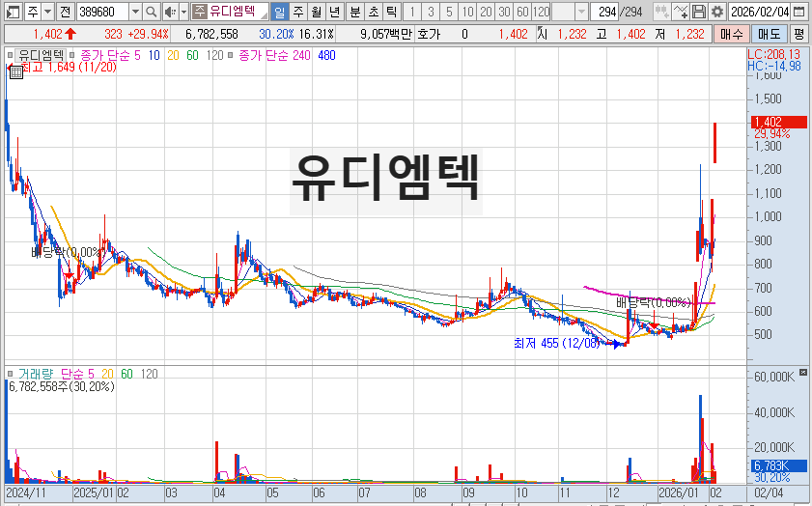Click the LC:208.13 indicator text
812x506 pixels.
point(774,54)
